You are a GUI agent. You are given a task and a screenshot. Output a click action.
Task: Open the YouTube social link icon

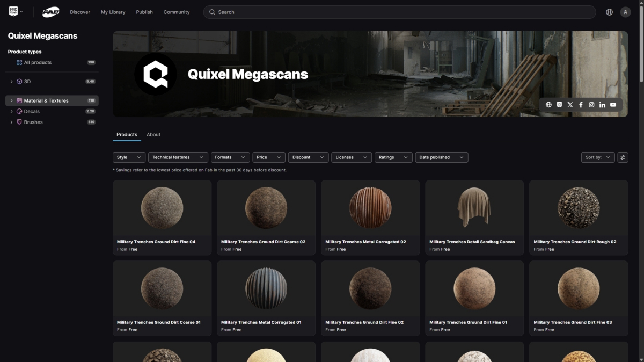tap(613, 105)
